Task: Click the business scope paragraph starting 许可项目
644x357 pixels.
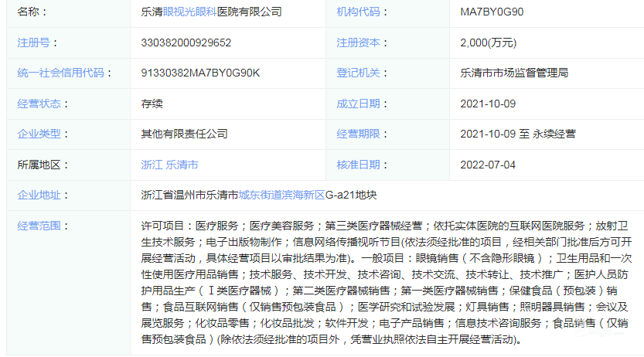Action: (x=386, y=283)
